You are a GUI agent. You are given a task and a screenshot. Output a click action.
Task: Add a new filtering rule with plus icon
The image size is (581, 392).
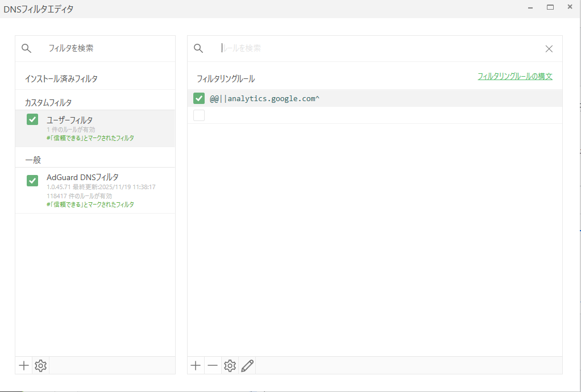pyautogui.click(x=196, y=366)
